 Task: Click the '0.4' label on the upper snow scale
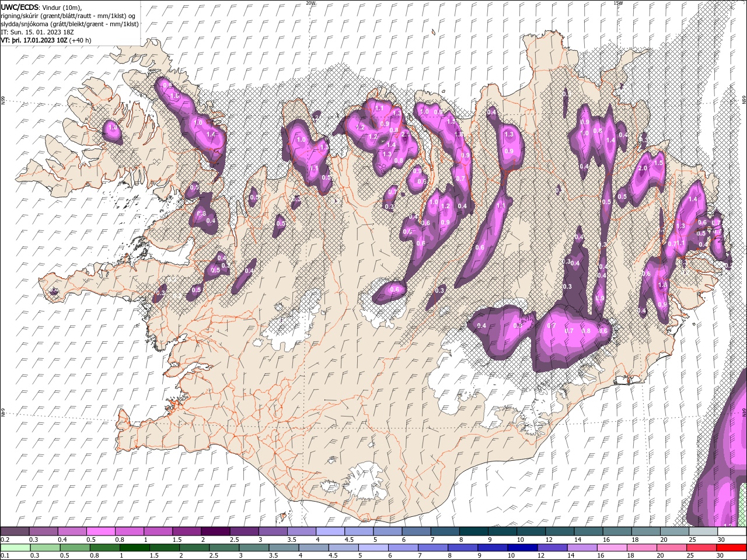(x=62, y=540)
